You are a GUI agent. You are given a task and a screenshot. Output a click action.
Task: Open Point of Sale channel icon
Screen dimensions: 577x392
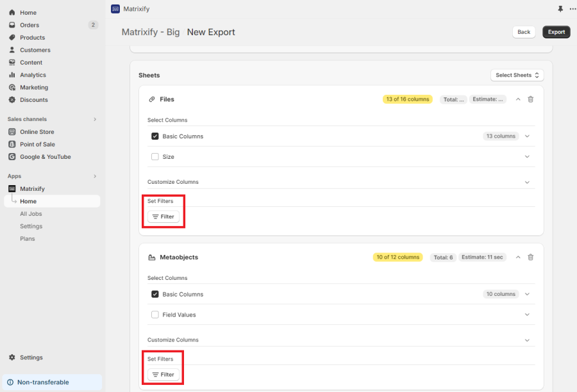point(11,144)
